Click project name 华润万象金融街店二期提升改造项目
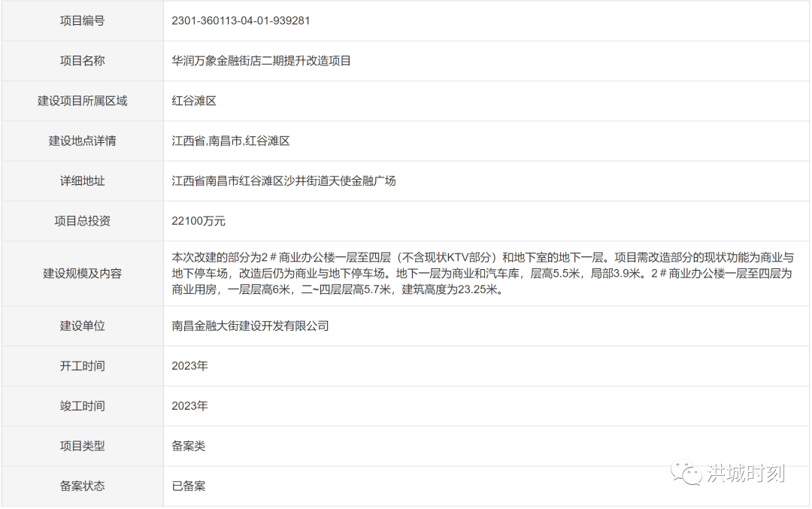 (x=261, y=61)
